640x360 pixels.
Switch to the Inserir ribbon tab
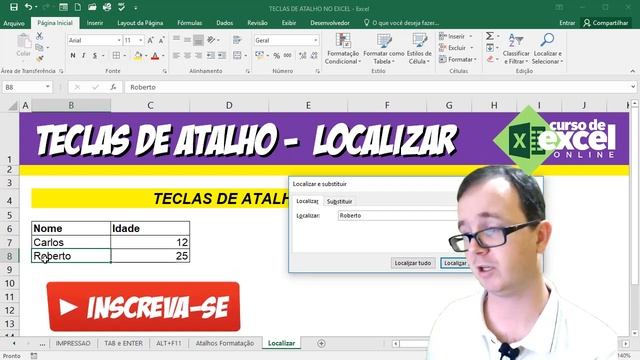click(95, 23)
